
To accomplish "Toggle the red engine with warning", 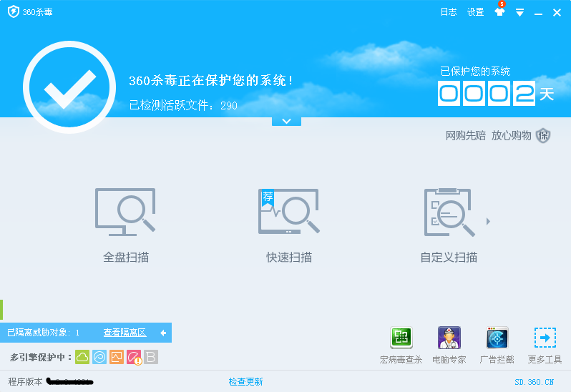I will pyautogui.click(x=134, y=358).
